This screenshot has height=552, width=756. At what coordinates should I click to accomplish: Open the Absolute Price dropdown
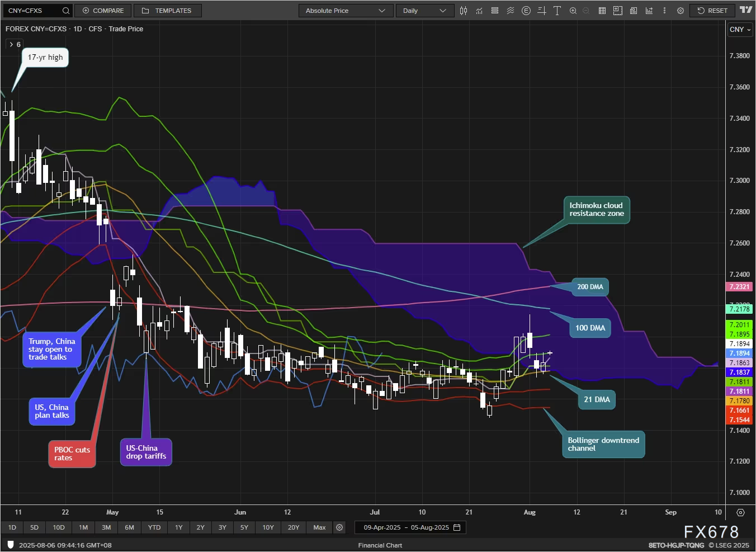345,11
